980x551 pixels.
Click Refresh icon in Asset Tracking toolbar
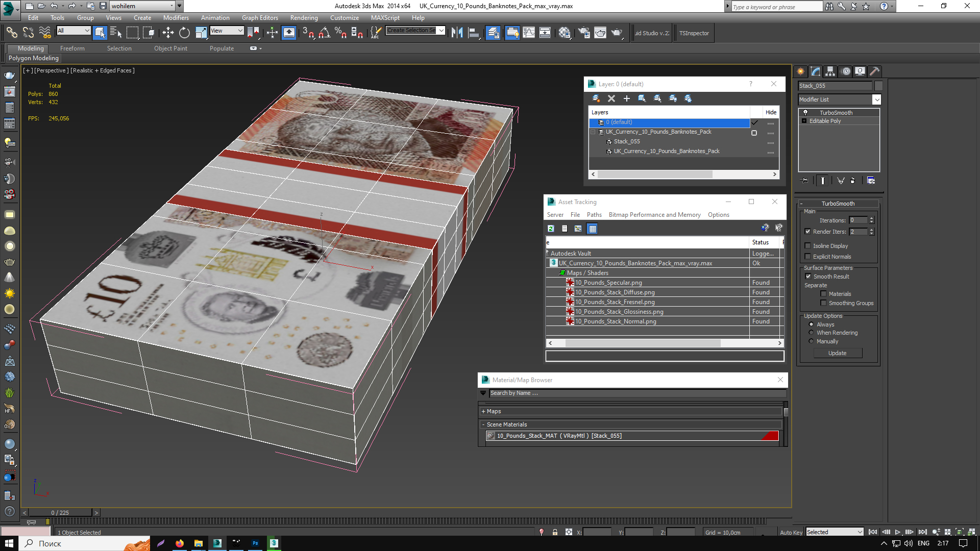[551, 229]
